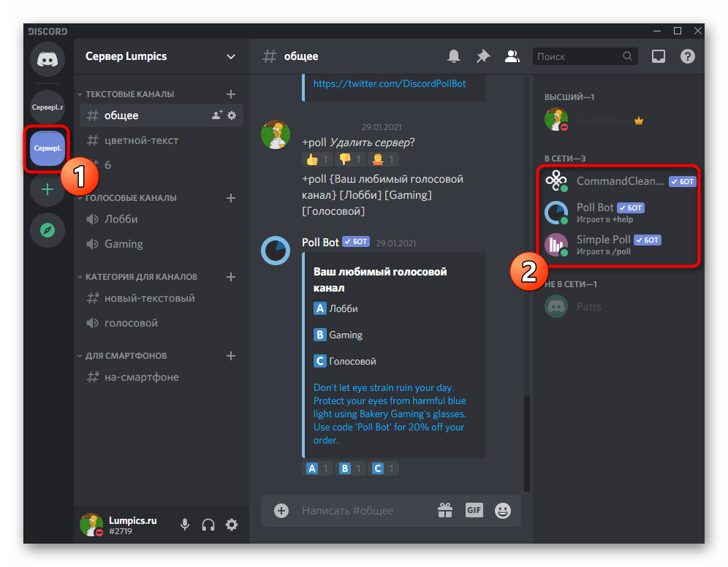The image size is (728, 567).
Task: Open the цветной-текст channel
Action: pos(161,140)
